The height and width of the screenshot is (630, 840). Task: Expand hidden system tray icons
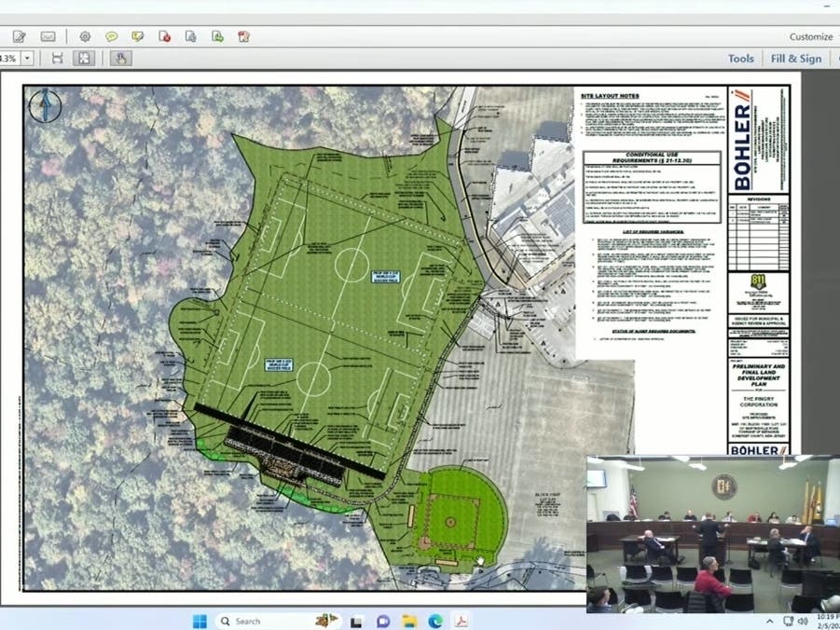[x=769, y=619]
